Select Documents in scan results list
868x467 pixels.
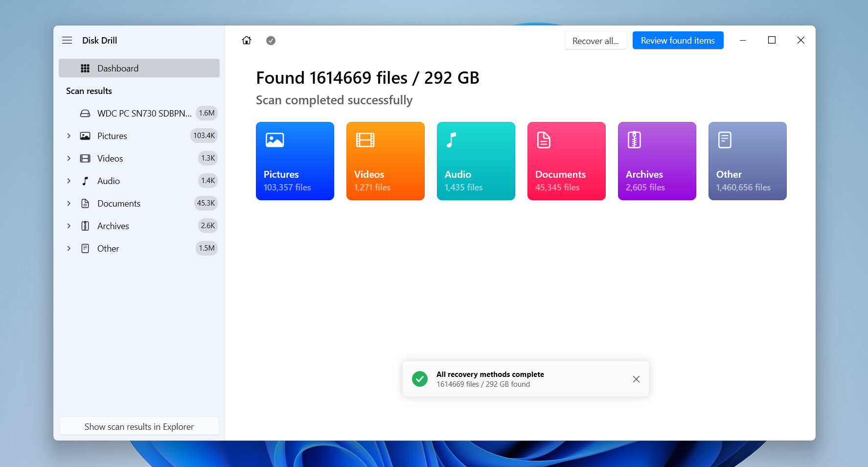click(x=139, y=203)
